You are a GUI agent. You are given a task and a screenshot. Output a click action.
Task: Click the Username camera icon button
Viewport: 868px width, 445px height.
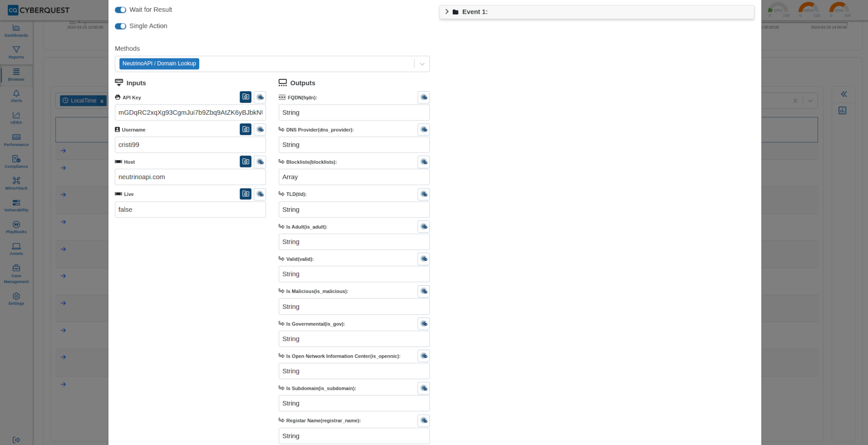coord(246,130)
